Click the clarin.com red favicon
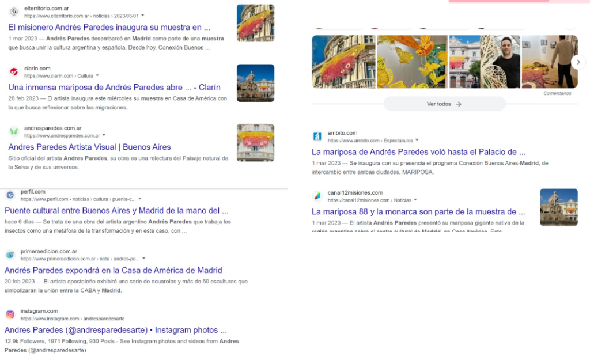The height and width of the screenshot is (364, 590). click(14, 72)
